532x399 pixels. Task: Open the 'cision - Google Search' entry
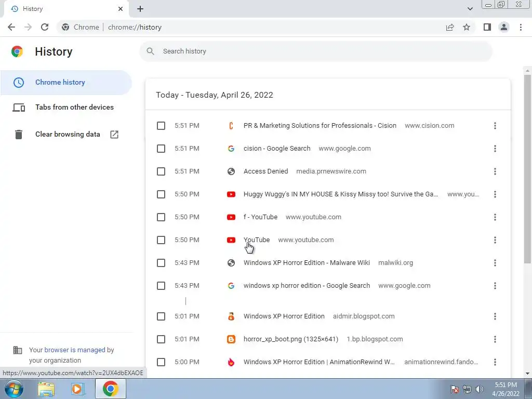point(277,148)
